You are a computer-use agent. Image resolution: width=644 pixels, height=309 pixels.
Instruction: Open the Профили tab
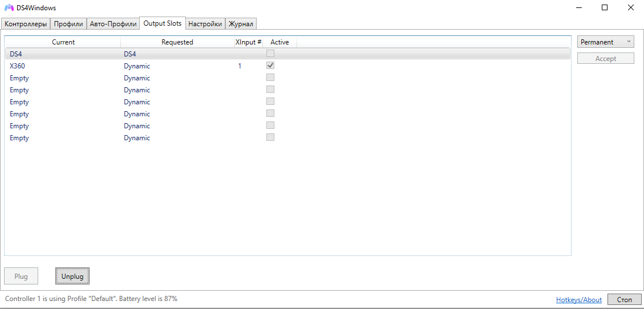pyautogui.click(x=68, y=24)
